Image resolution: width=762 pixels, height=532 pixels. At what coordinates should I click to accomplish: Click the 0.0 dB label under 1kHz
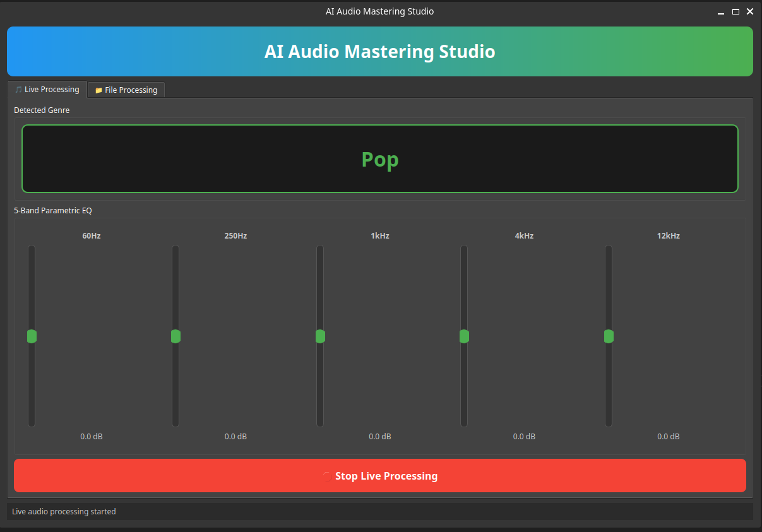tap(380, 437)
